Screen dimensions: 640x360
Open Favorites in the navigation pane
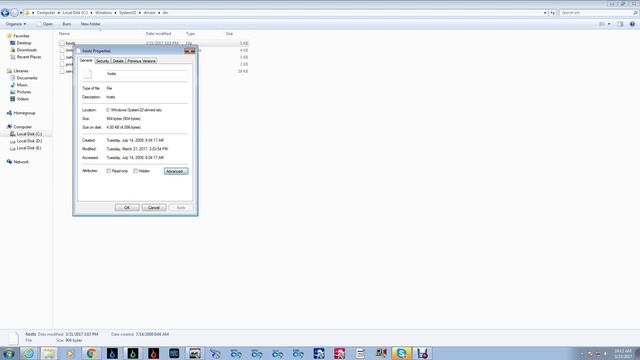[21, 36]
